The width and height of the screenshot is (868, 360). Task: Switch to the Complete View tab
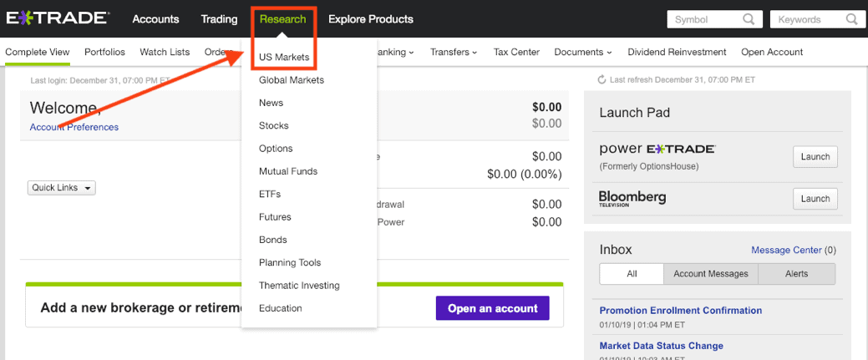[x=38, y=52]
